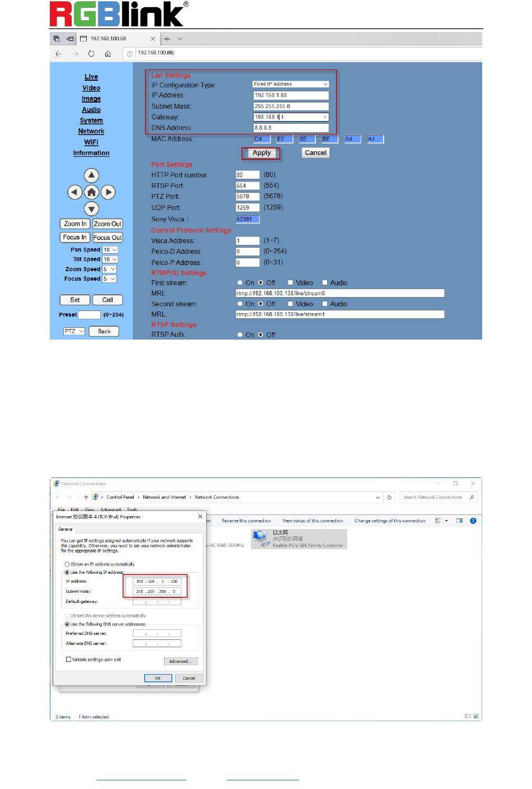The height and width of the screenshot is (789, 532).
Task: Close the TCP/IPv4 Properties dialog
Action: [200, 517]
